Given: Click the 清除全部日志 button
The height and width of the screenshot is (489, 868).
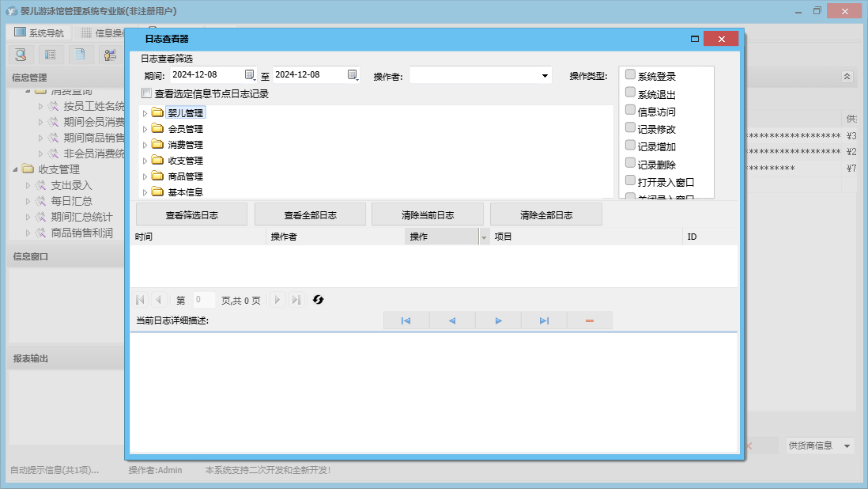Looking at the screenshot, I should tap(545, 215).
